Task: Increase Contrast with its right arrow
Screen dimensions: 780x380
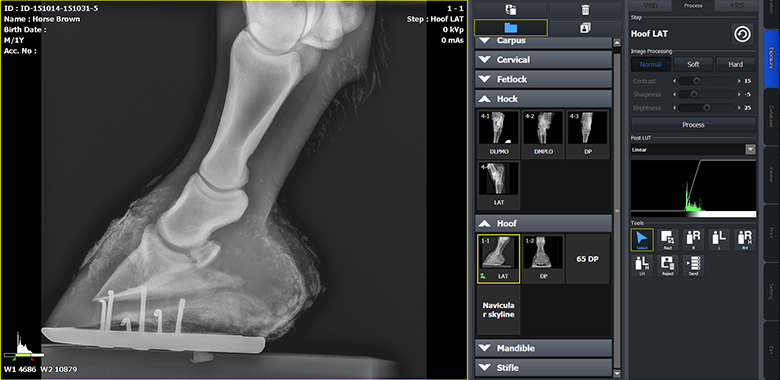Action: 740,81
